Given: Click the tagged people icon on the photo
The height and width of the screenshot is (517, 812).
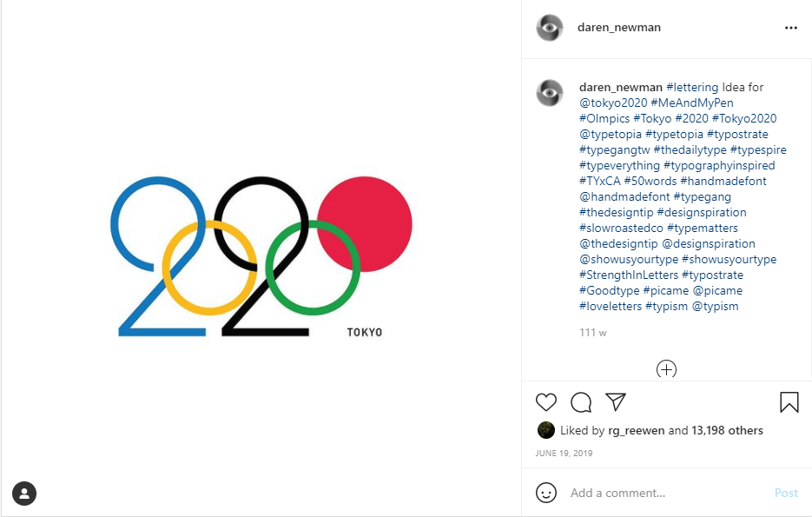Looking at the screenshot, I should (x=24, y=494).
